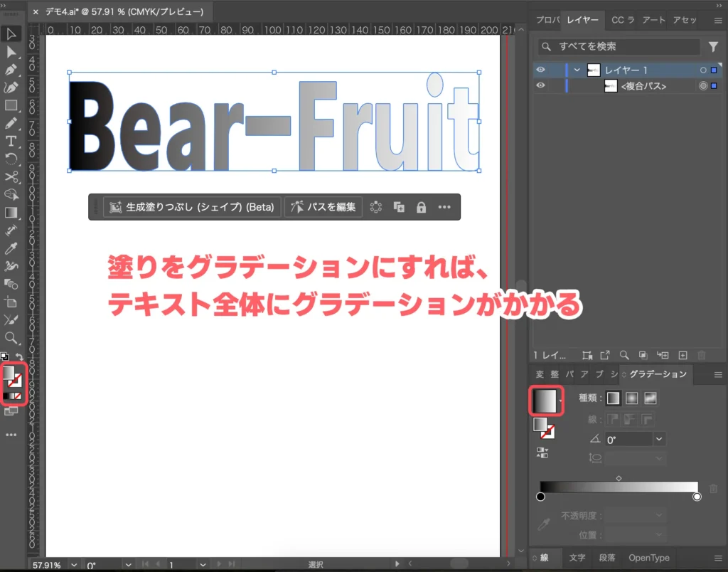
Task: Click the reverse gradient icon
Action: point(542,452)
